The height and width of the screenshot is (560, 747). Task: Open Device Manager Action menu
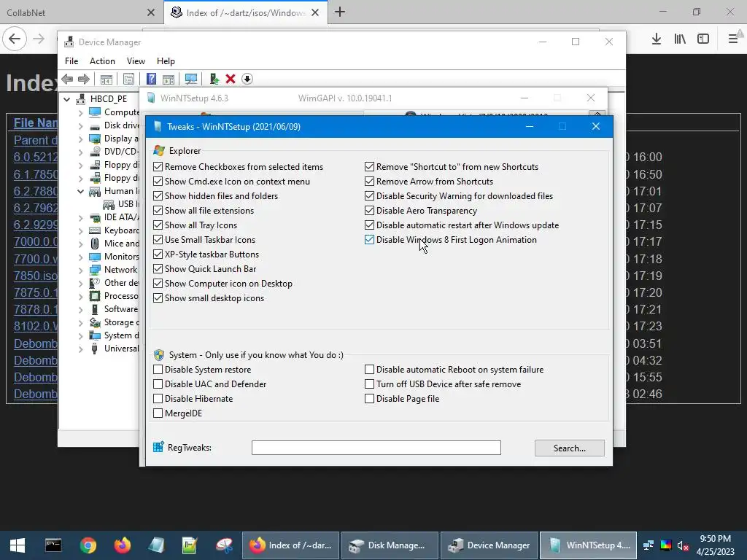click(102, 61)
